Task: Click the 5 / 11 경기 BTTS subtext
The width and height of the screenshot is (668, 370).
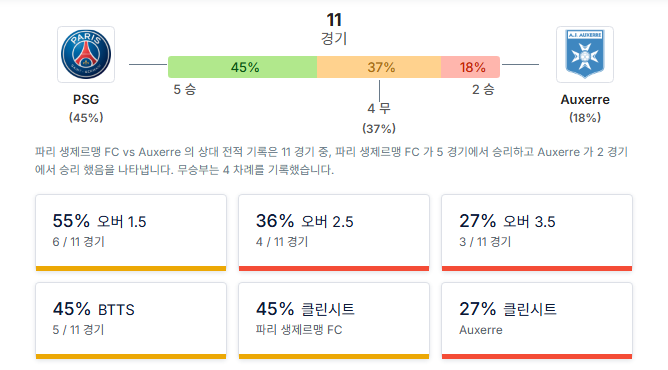Action: (78, 330)
